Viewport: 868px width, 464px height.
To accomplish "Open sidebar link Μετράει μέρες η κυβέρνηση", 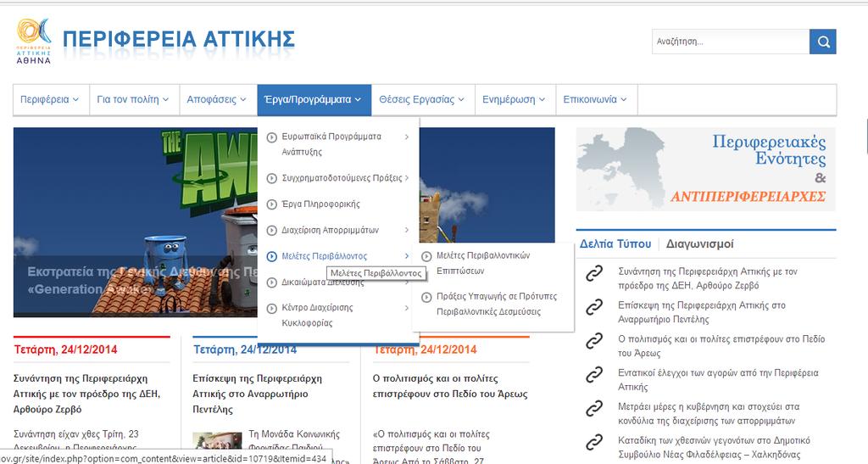I will click(709, 414).
